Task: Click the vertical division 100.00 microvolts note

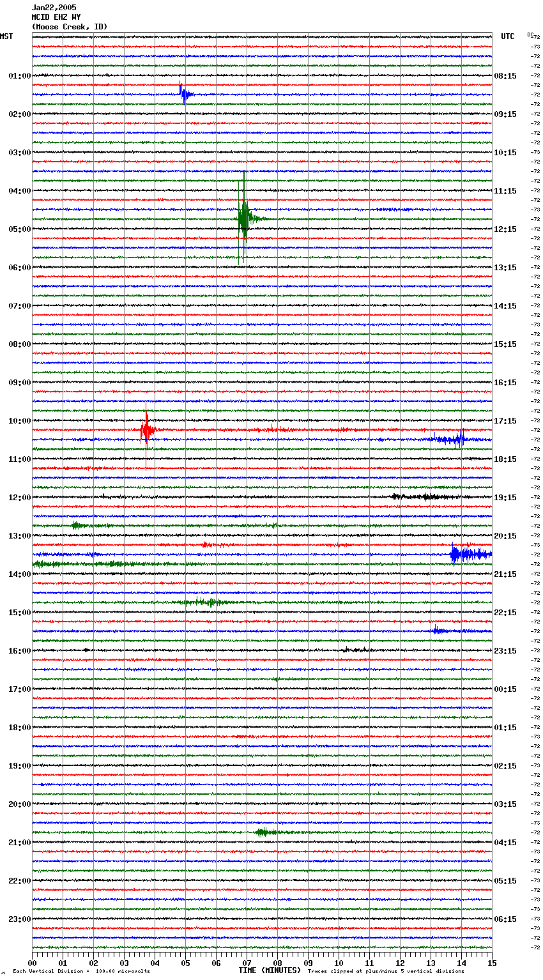Action: [81, 971]
